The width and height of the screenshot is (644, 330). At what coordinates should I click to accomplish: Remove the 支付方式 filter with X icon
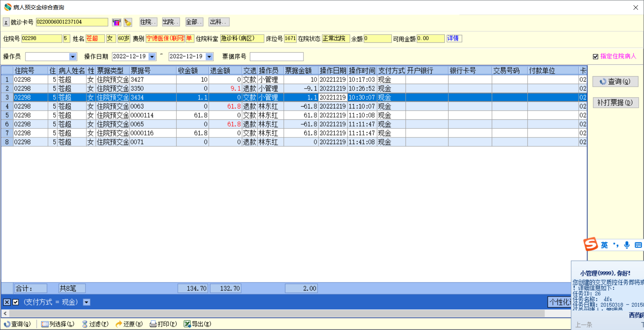7,302
